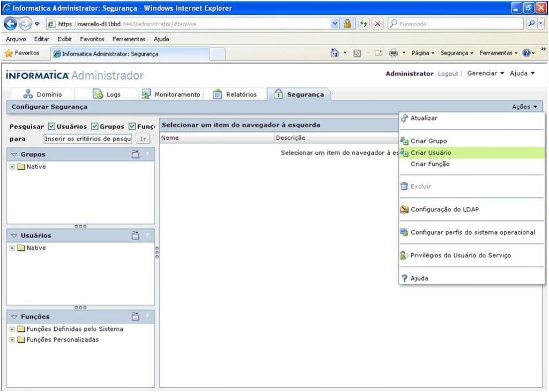Collapse the Usuários panel triangle
The height and width of the screenshot is (392, 549).
(x=14, y=236)
